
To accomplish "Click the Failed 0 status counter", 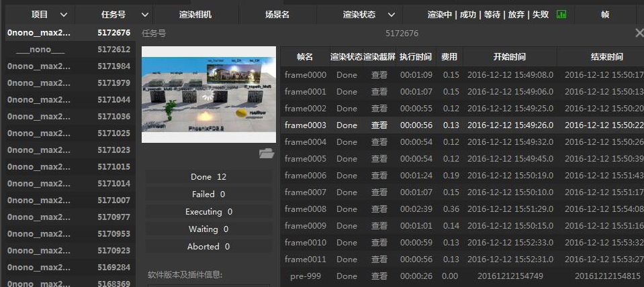I will [x=209, y=194].
